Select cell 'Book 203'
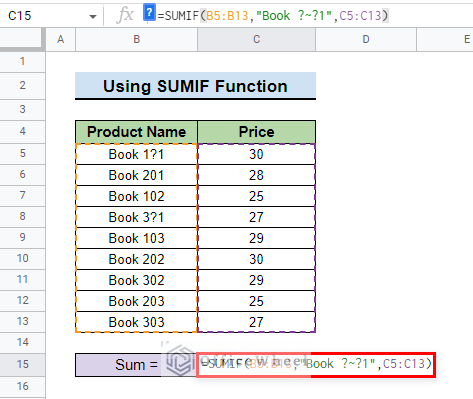 (x=136, y=301)
